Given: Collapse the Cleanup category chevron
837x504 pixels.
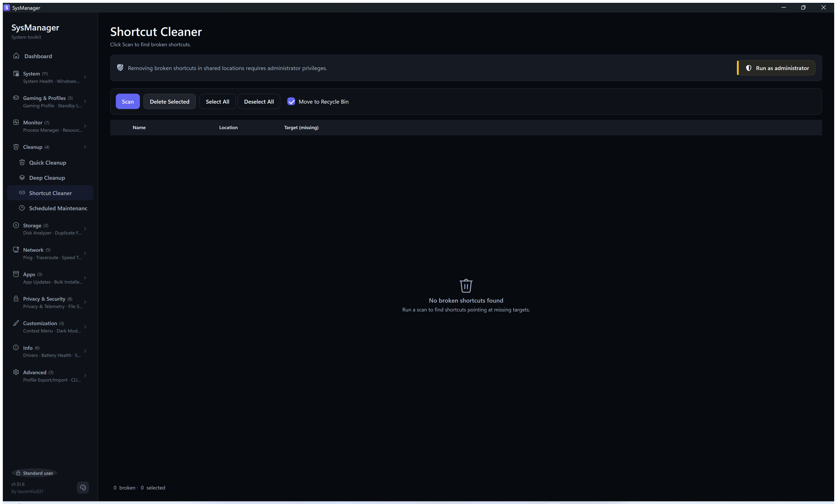Looking at the screenshot, I should [x=85, y=147].
